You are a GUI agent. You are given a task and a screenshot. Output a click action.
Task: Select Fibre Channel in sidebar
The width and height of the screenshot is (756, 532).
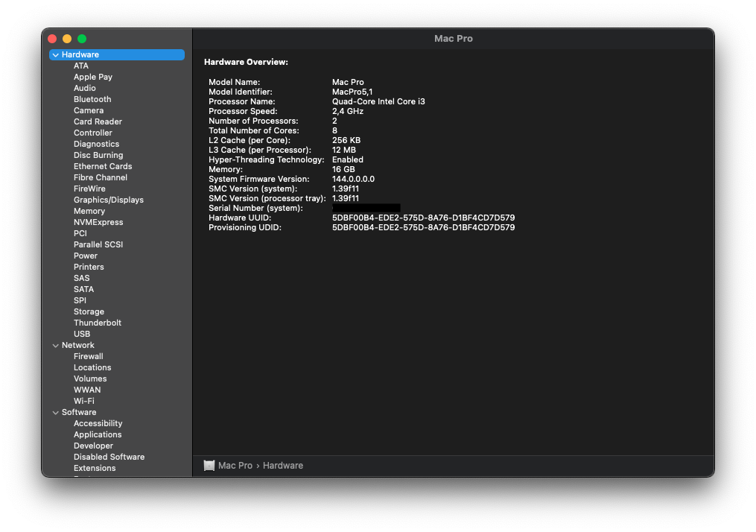pos(101,177)
